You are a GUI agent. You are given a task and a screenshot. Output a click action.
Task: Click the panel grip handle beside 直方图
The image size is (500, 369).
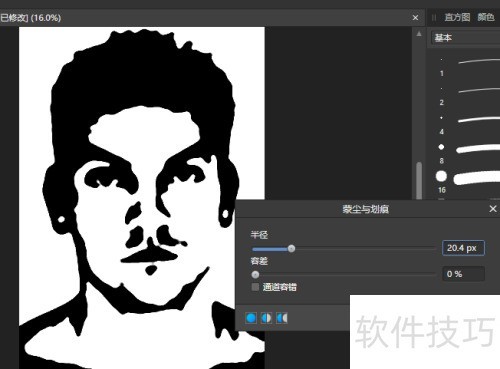tap(434, 17)
